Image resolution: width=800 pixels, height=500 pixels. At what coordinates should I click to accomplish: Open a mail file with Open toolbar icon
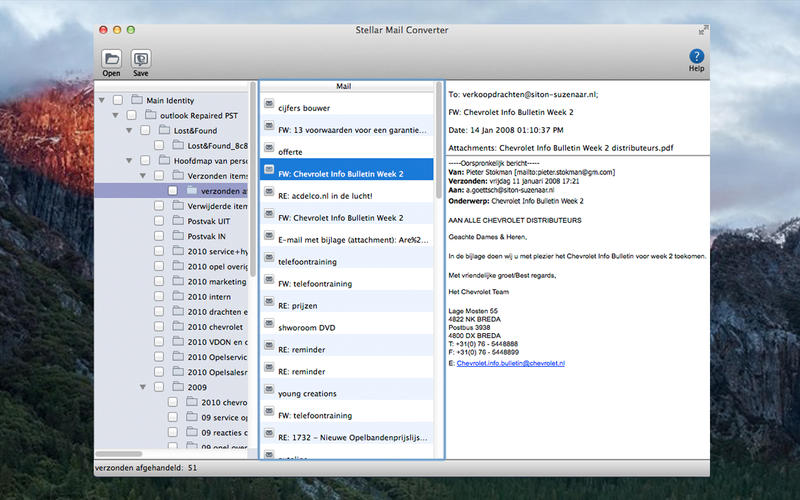point(111,59)
